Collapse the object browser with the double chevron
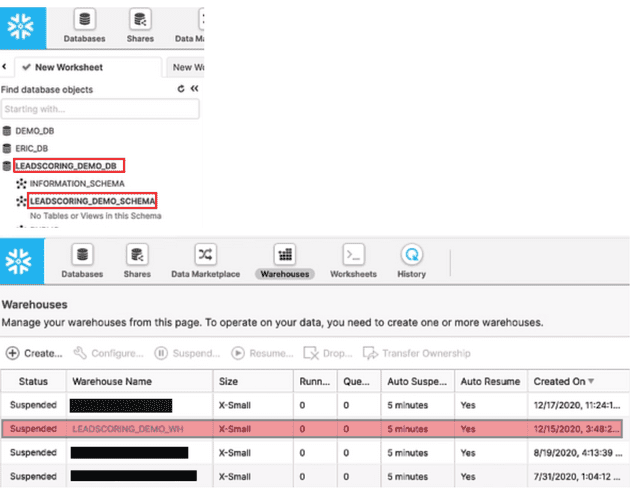The width and height of the screenshot is (630, 488). pos(194,88)
